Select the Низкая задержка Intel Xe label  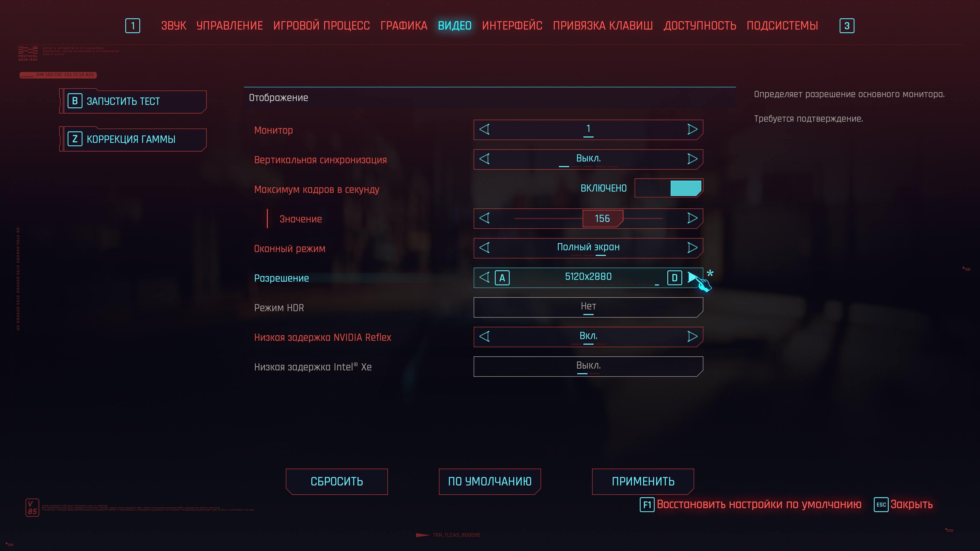tap(313, 367)
